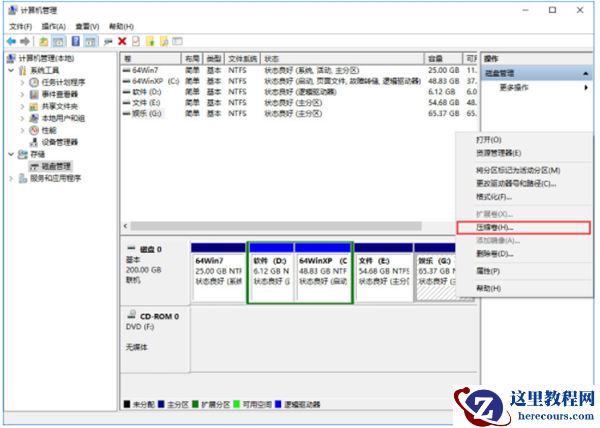
Task: Open the 查看(V) menu
Action: click(87, 26)
